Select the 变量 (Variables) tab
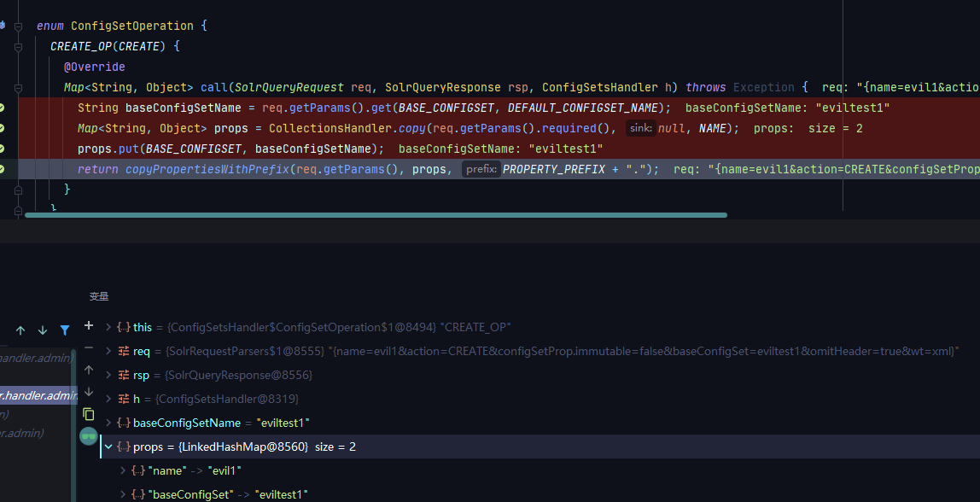Screen dimensions: 980x502 coord(99,296)
